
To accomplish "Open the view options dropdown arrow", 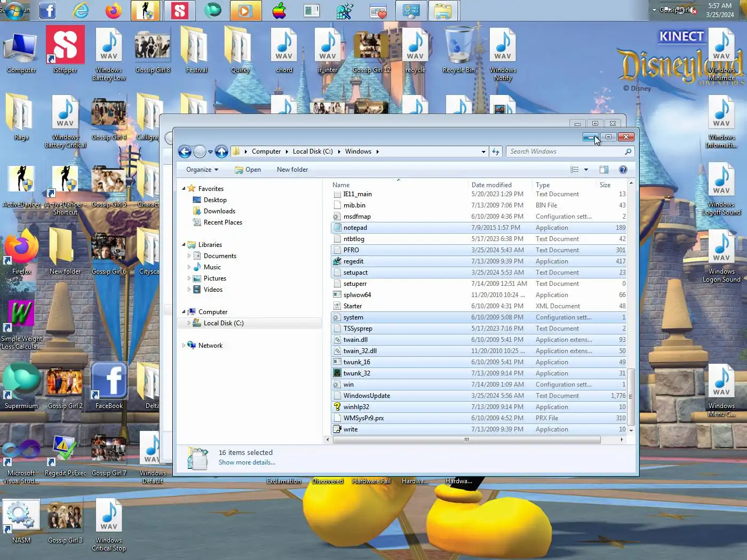I will (586, 170).
